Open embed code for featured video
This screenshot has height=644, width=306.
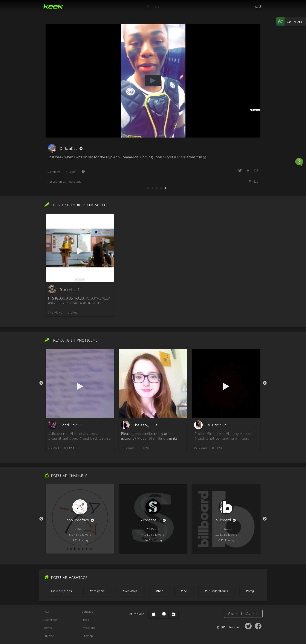coord(256,170)
